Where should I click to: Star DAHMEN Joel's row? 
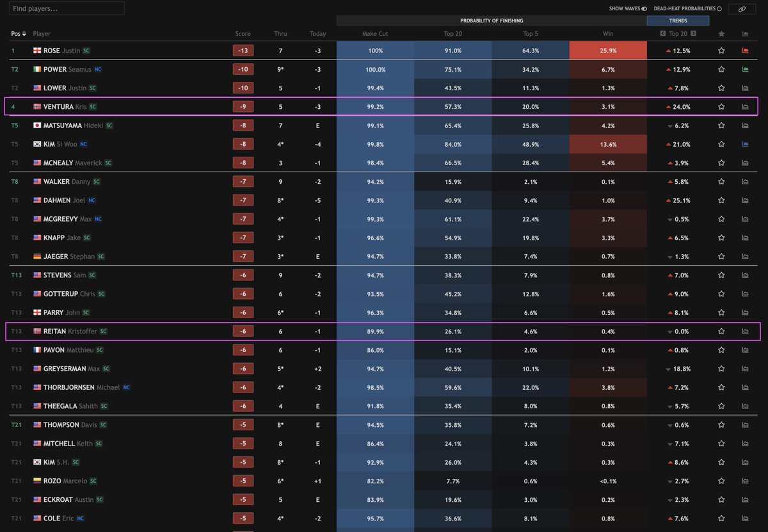point(721,200)
